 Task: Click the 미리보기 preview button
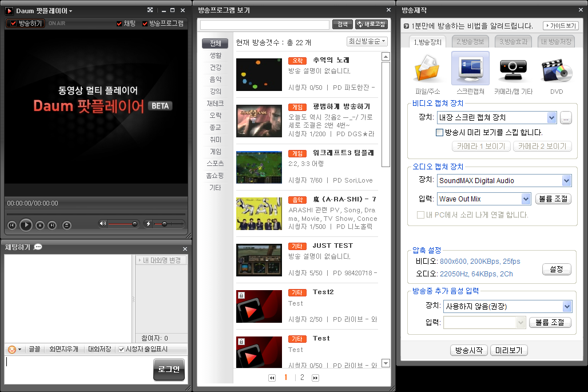tap(508, 350)
